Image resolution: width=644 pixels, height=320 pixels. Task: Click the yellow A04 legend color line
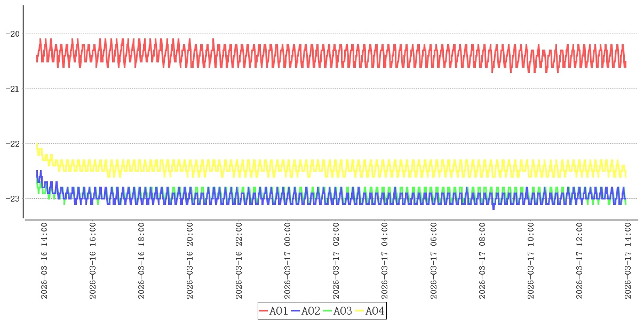tap(360, 311)
